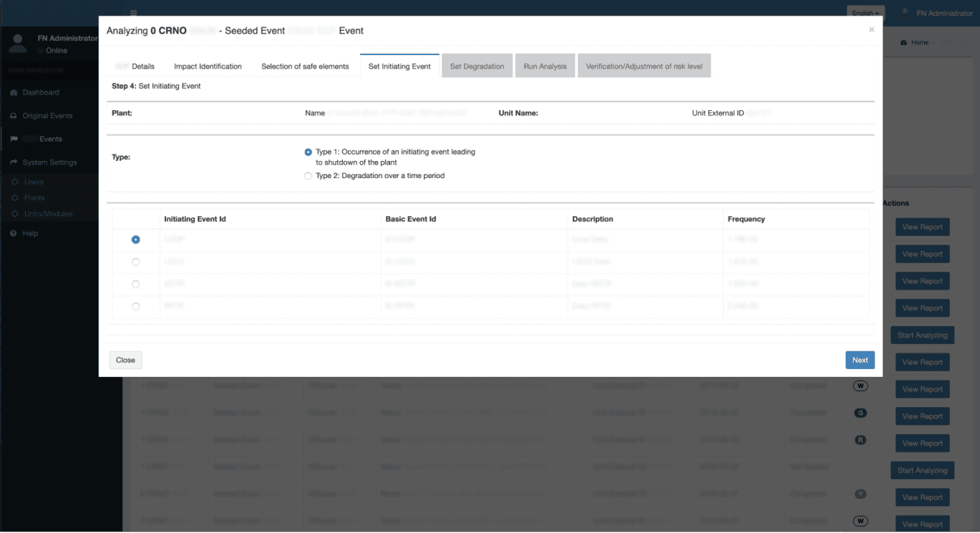Click View Report beside the R badge
The width and height of the screenshot is (980, 533).
(922, 443)
